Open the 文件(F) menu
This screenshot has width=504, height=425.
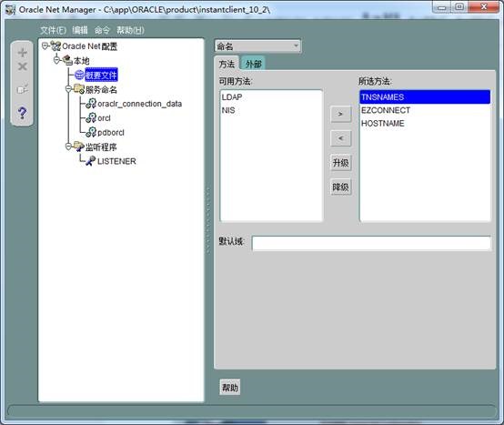tap(53, 30)
